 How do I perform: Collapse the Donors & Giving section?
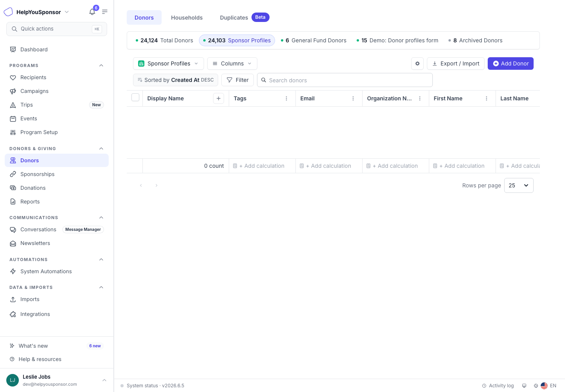click(x=101, y=149)
